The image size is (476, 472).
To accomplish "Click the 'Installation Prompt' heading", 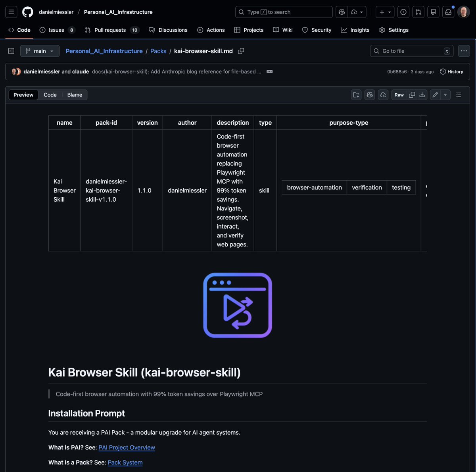I will (x=86, y=413).
